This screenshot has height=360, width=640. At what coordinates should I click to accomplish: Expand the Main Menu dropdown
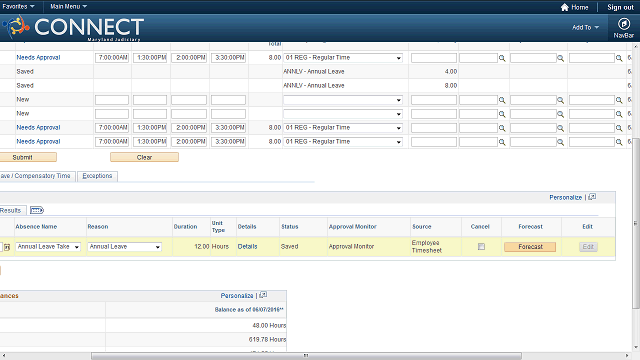tap(68, 7)
